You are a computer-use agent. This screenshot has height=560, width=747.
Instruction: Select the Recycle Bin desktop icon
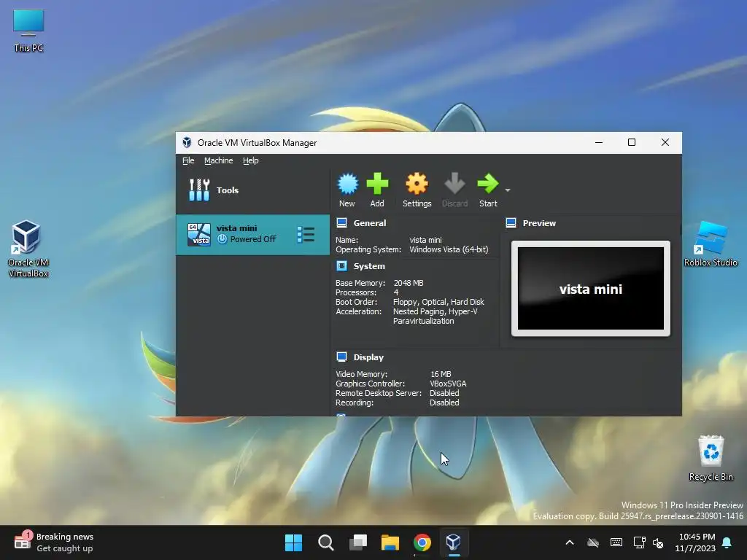pos(711,458)
